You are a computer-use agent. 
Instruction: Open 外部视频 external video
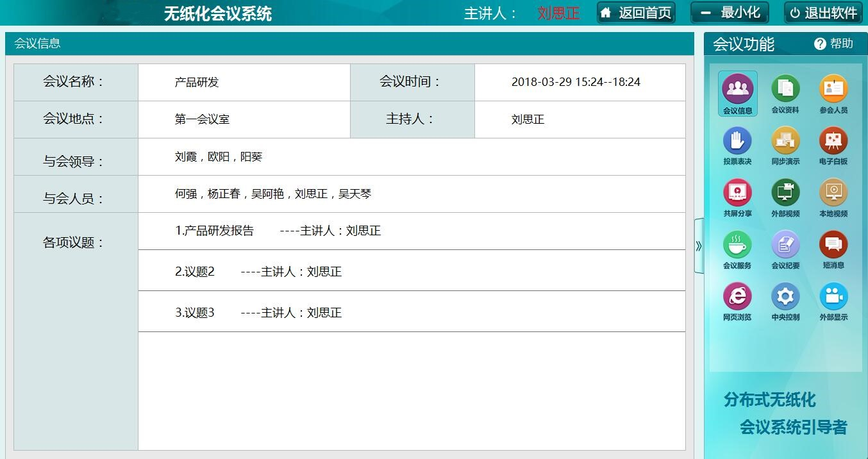point(785,197)
